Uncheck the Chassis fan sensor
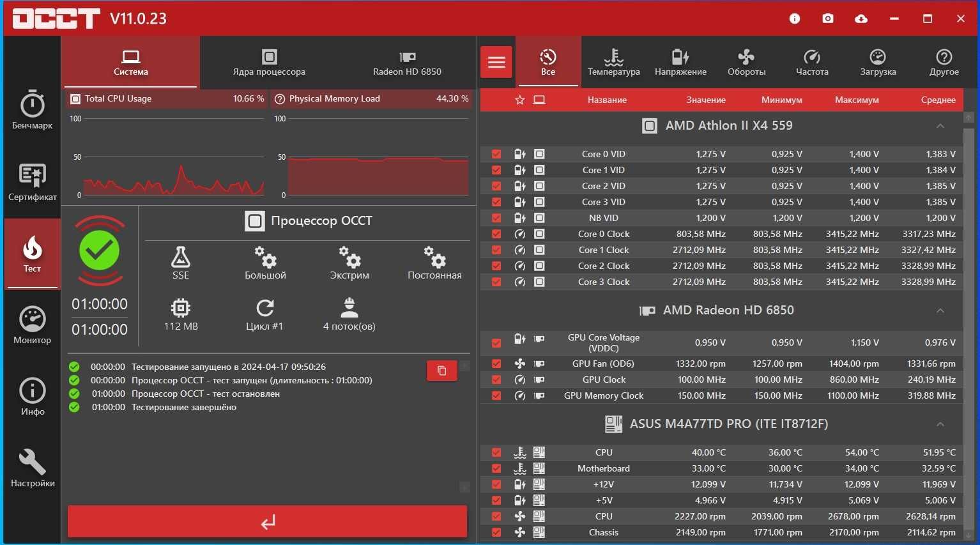 [x=496, y=532]
